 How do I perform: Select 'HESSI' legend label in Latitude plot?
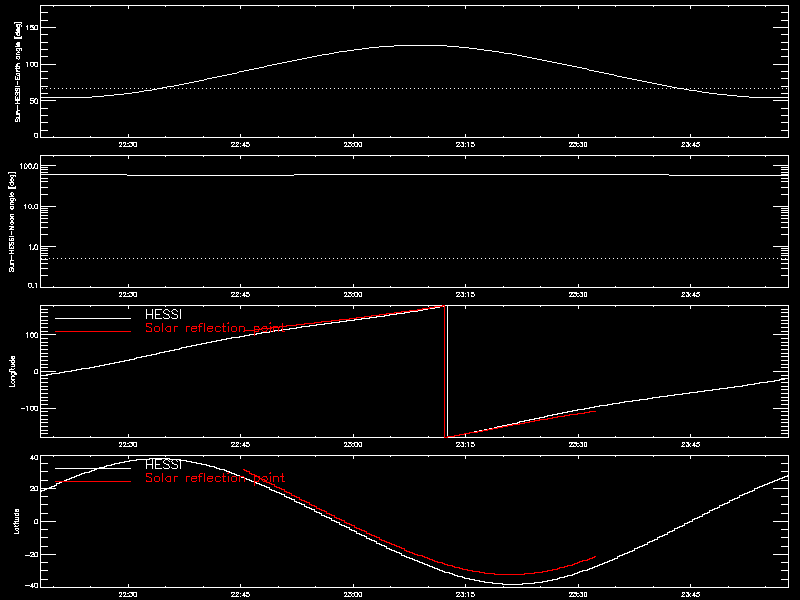(163, 464)
